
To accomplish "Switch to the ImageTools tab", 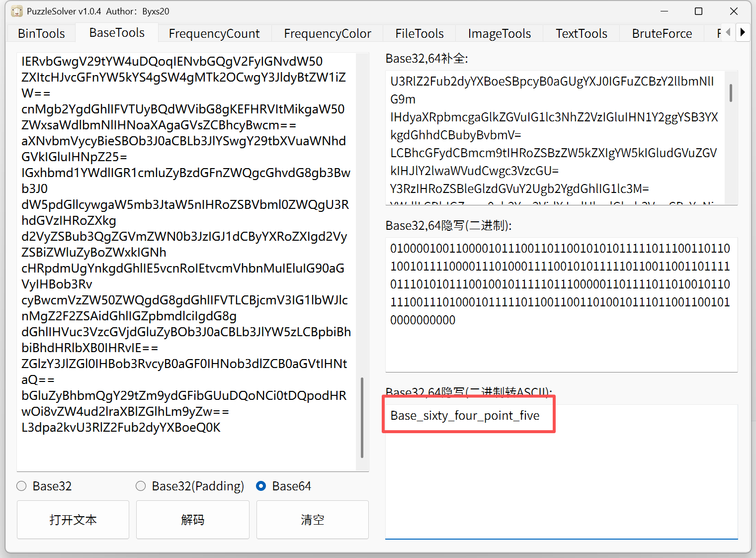I will [499, 33].
